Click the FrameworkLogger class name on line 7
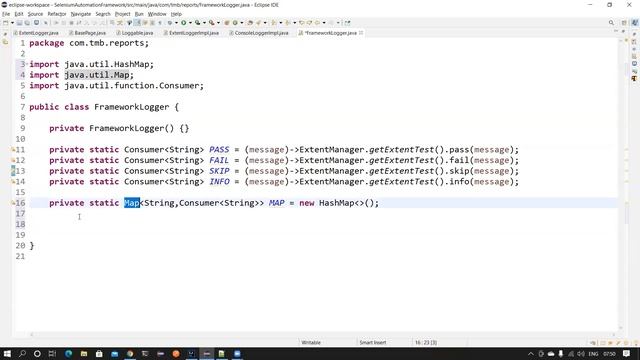 point(131,107)
